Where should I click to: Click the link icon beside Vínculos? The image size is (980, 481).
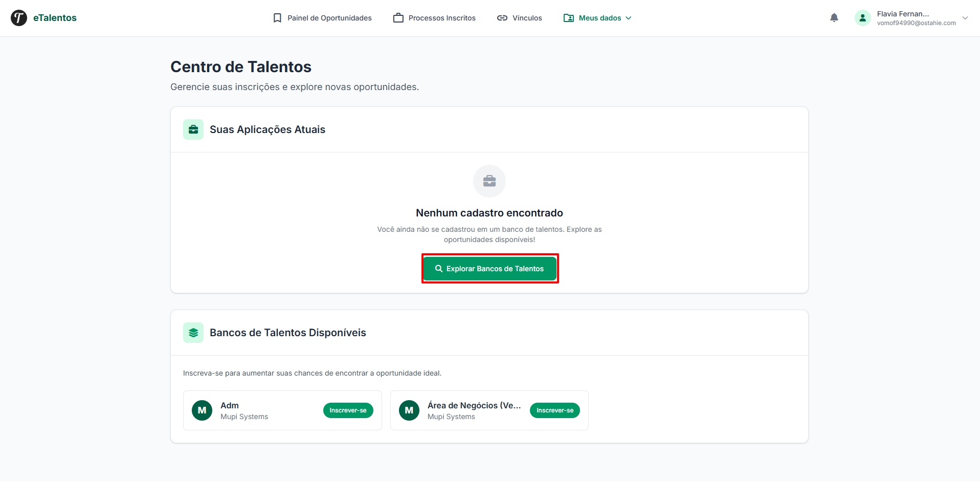pyautogui.click(x=502, y=17)
